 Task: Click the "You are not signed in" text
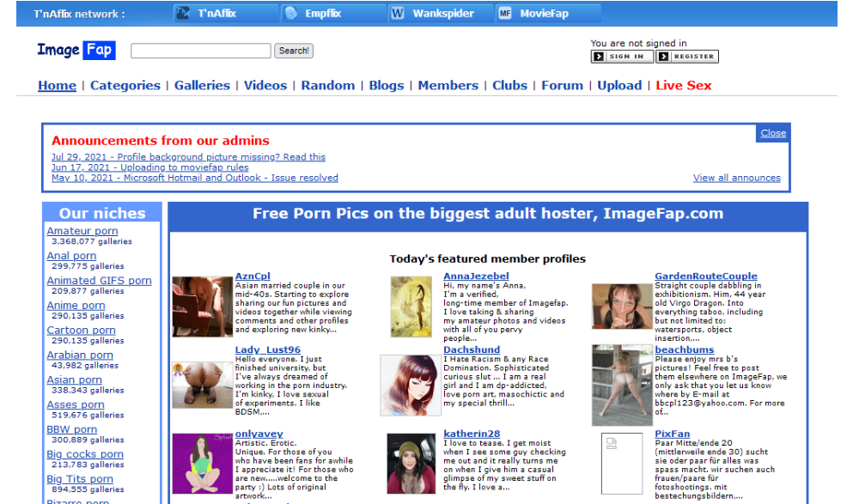[x=638, y=43]
